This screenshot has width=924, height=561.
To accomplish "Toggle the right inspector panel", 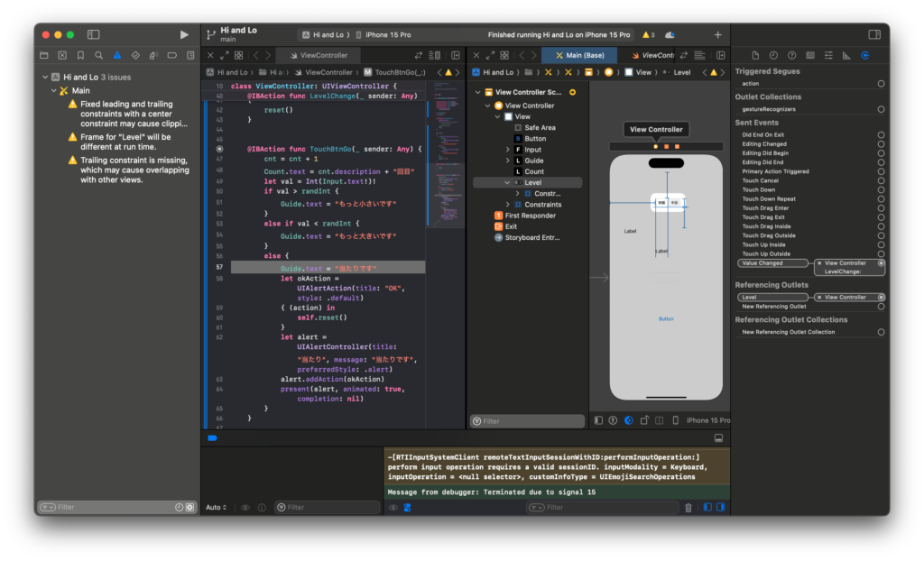I will point(873,34).
